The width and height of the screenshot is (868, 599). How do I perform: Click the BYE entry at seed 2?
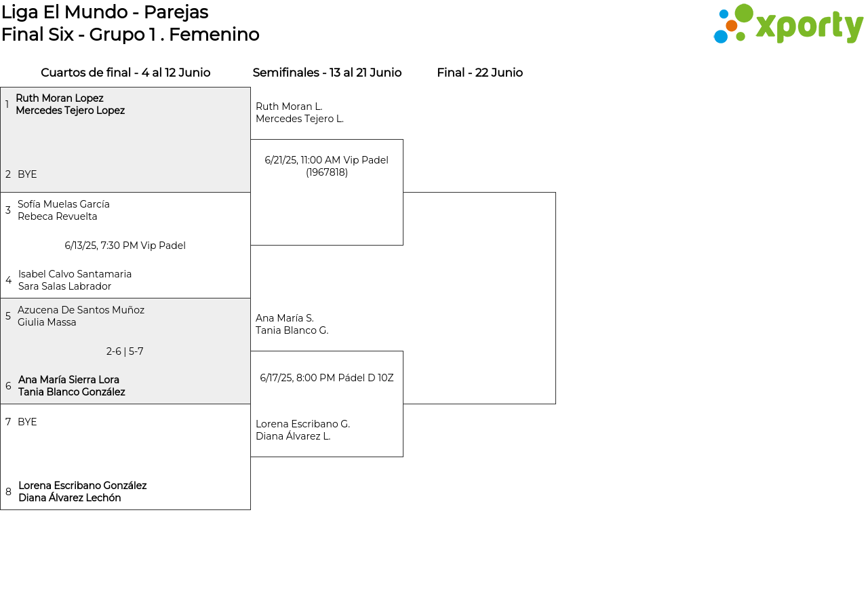tap(27, 174)
